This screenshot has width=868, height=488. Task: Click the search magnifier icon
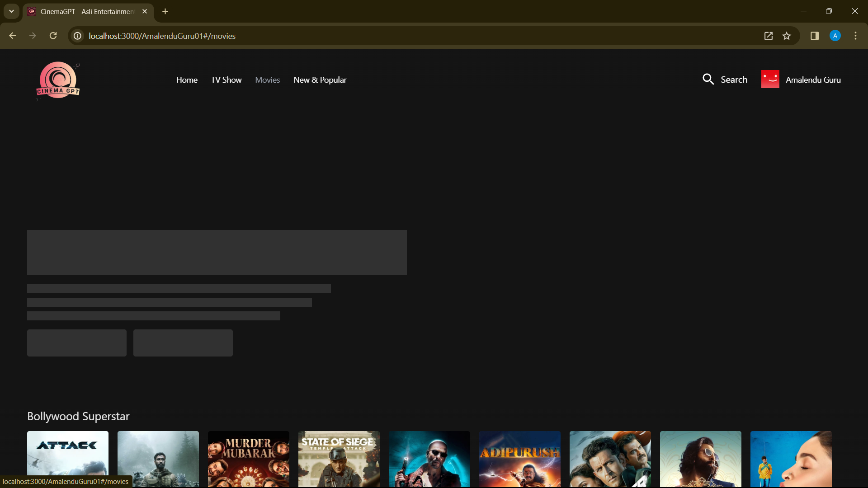pyautogui.click(x=708, y=80)
